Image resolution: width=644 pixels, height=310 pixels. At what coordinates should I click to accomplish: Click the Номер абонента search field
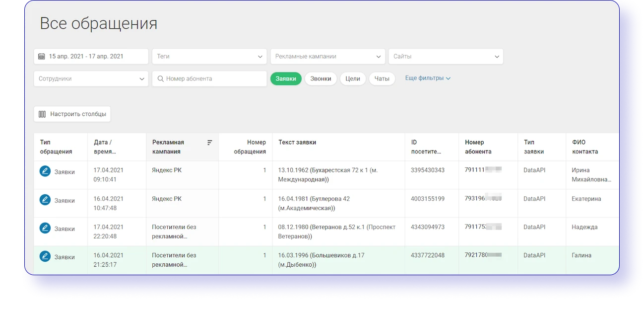(209, 78)
